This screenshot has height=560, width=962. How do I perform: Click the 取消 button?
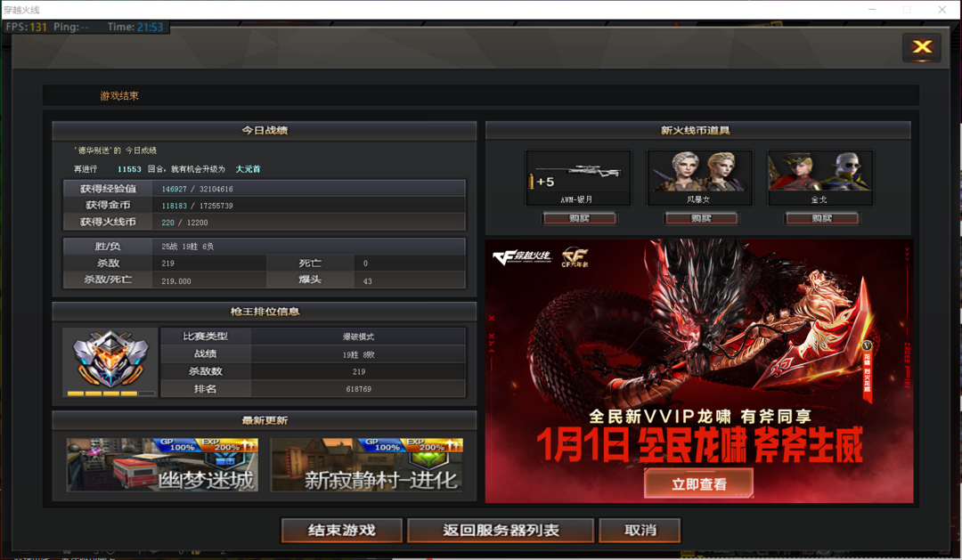pyautogui.click(x=640, y=531)
